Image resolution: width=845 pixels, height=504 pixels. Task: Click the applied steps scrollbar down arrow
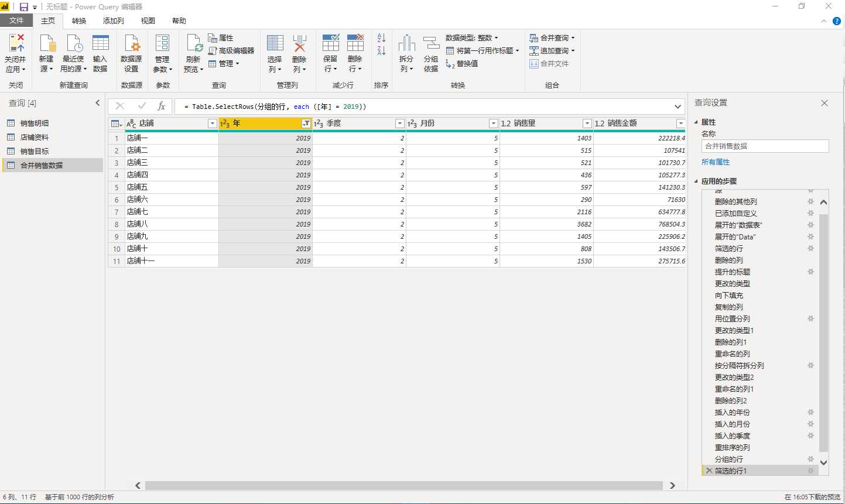click(x=823, y=462)
